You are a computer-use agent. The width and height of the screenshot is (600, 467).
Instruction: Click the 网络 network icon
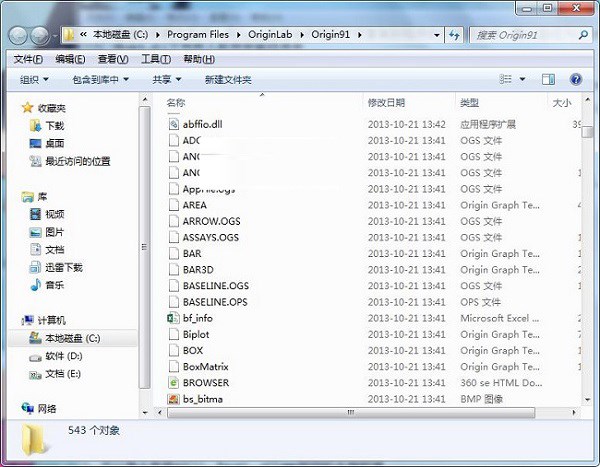[28, 408]
